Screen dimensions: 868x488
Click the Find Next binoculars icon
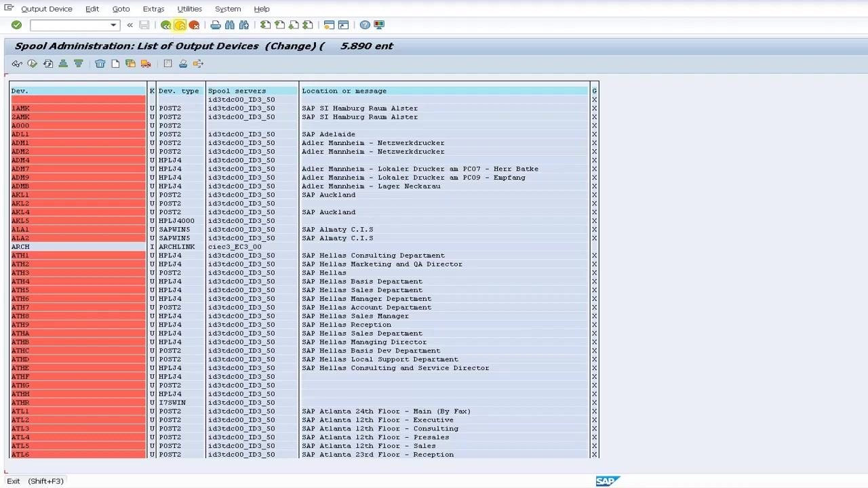[x=244, y=25]
